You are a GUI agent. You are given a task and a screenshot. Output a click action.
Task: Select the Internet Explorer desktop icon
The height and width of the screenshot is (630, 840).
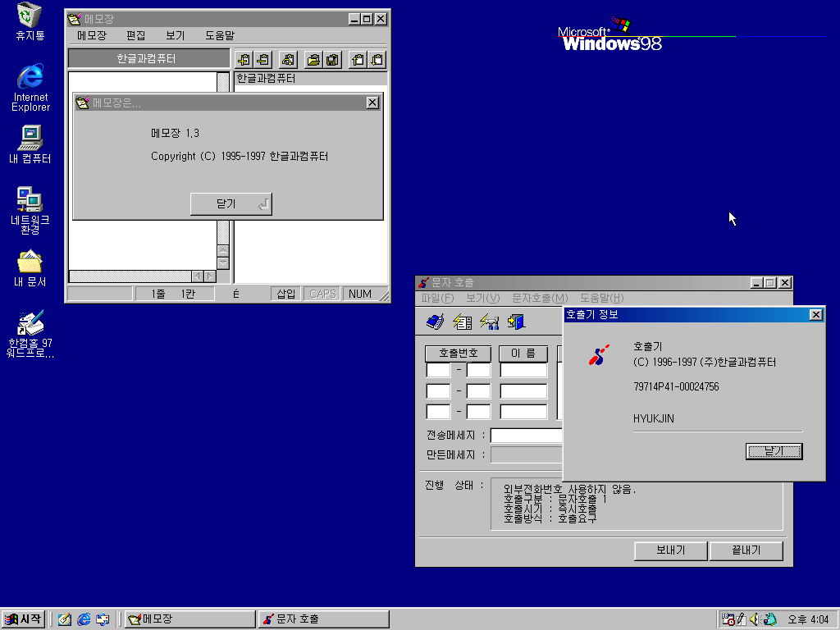[30, 87]
